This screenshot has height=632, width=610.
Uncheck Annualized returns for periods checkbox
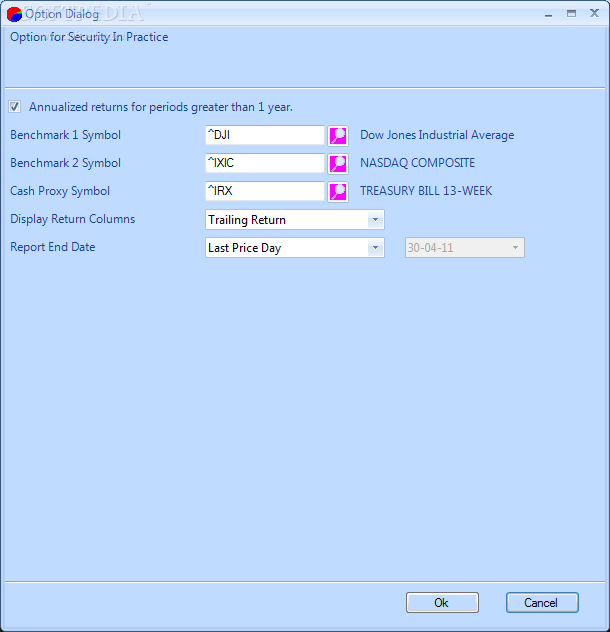[15, 107]
